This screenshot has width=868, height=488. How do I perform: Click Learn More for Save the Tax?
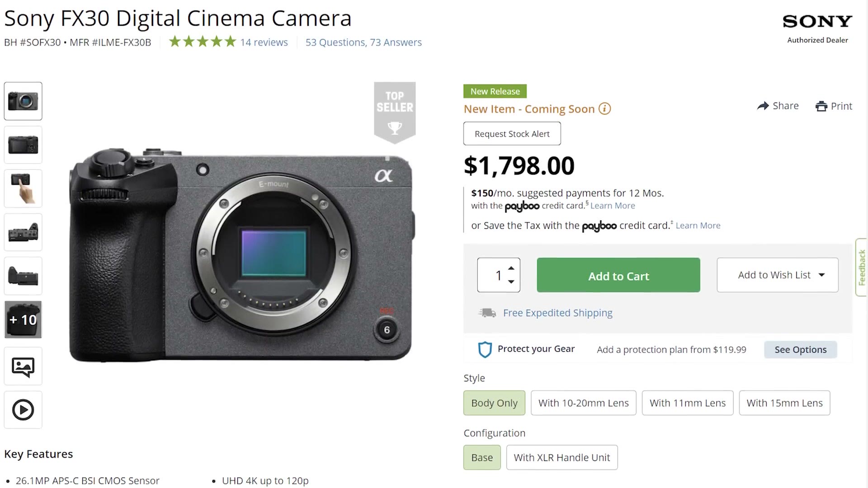pos(698,225)
